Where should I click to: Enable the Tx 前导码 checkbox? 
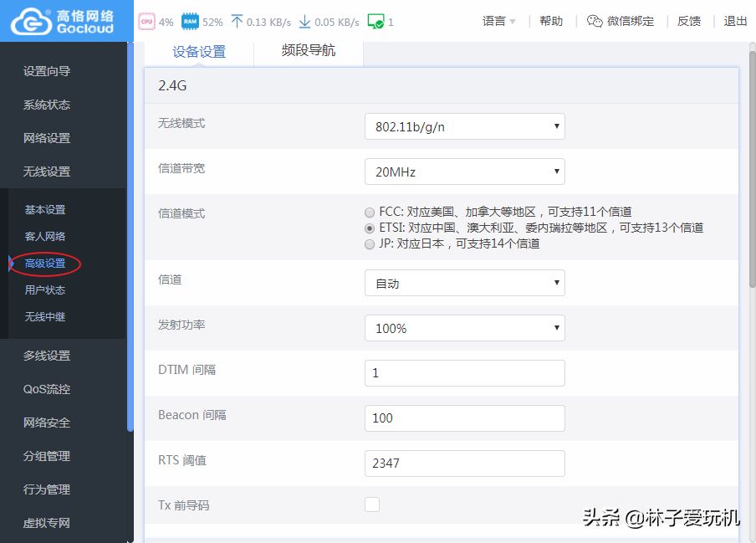tap(372, 505)
